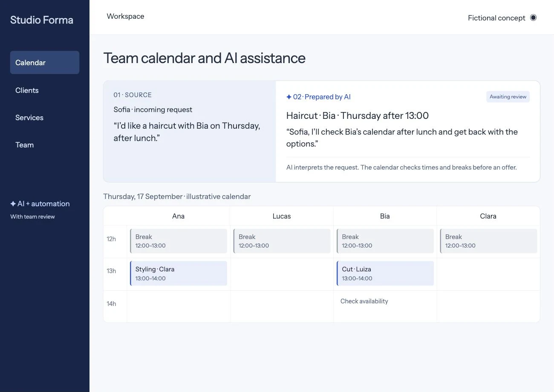Click the sparkle icon before '02 · Prepared by AI'
The height and width of the screenshot is (392, 554).
point(289,97)
